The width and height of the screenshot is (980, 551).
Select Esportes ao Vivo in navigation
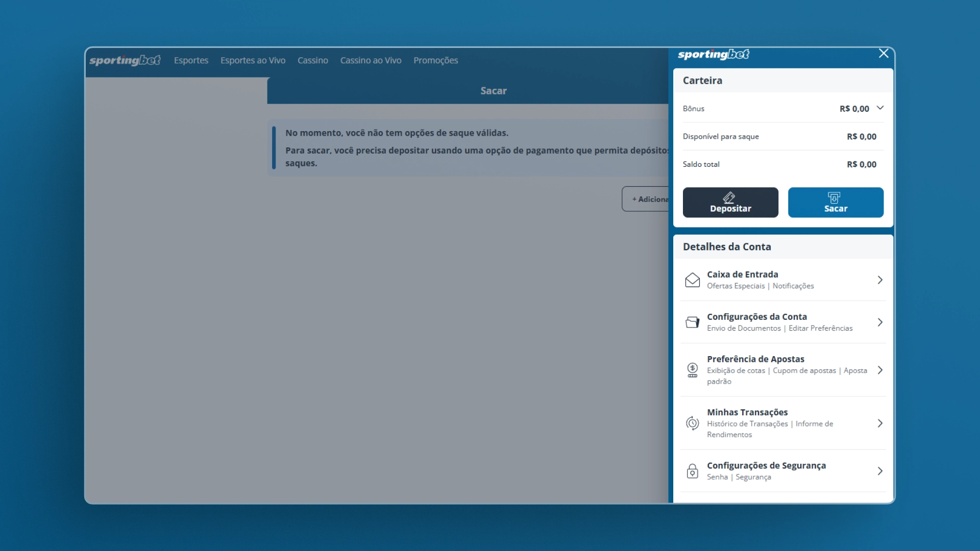[253, 60]
